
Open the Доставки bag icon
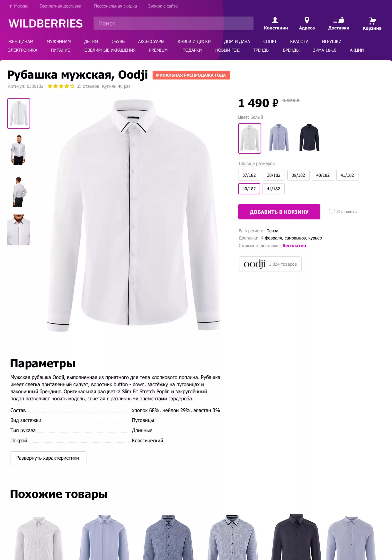[x=339, y=20]
